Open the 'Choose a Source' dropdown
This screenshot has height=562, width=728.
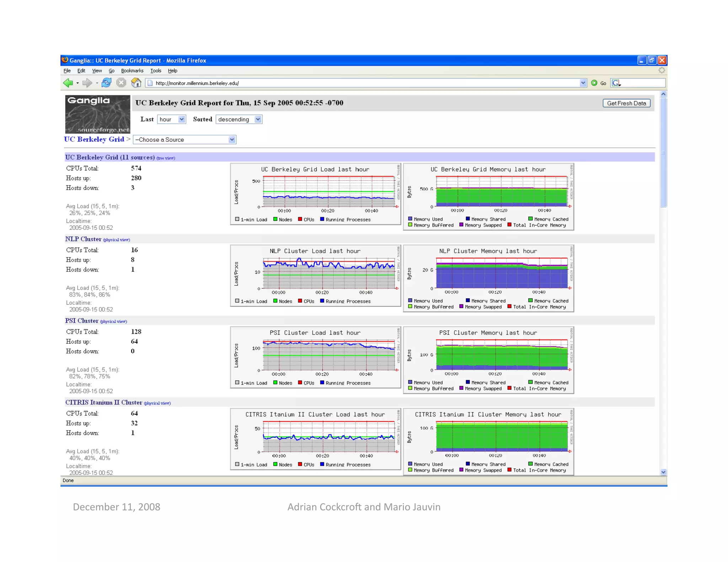click(184, 140)
